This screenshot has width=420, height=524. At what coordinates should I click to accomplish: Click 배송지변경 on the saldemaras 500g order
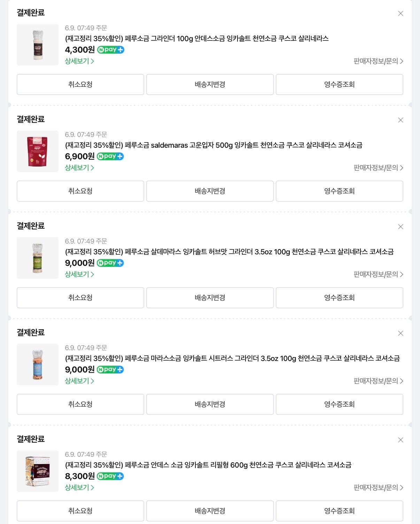click(x=210, y=191)
